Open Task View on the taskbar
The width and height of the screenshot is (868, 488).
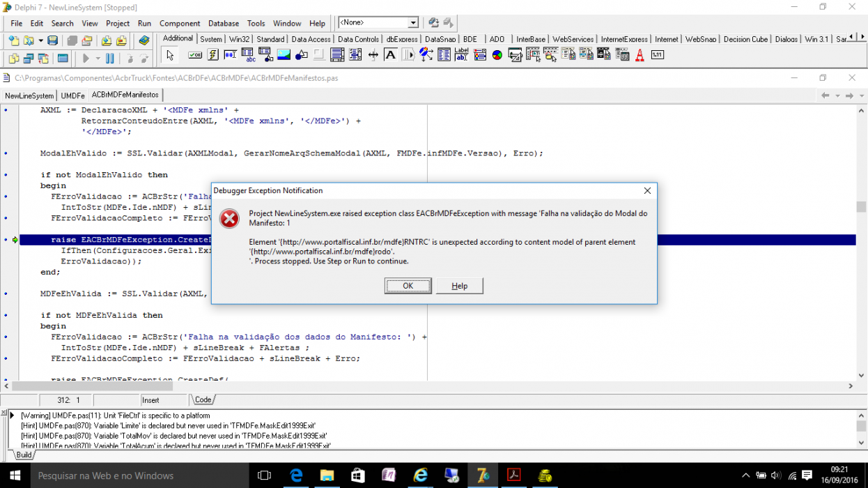264,475
